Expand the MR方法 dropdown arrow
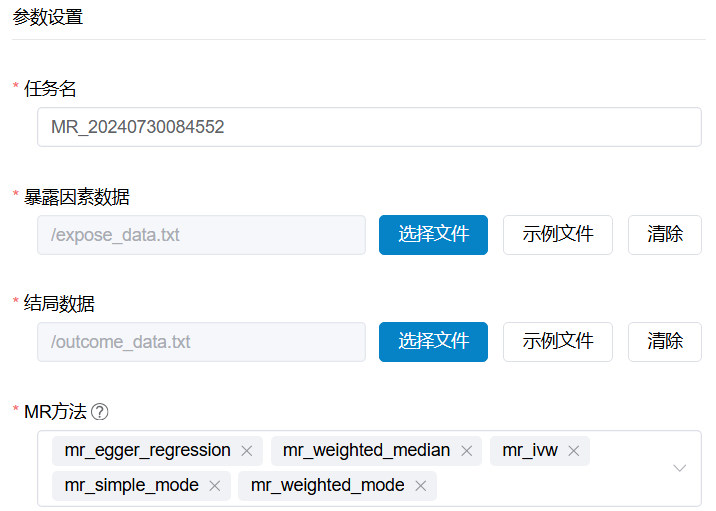Screen dimensions: 716x511 (x=679, y=468)
